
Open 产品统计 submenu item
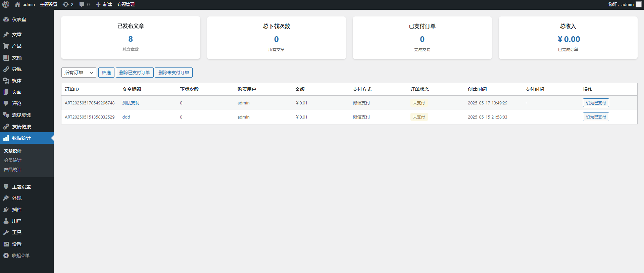(13, 170)
